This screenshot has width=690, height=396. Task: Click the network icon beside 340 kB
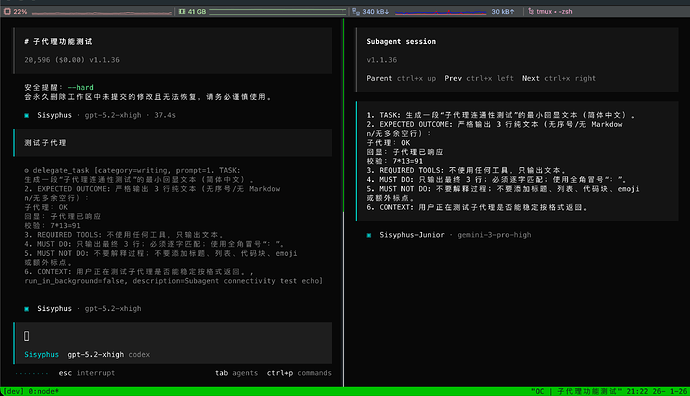(356, 11)
